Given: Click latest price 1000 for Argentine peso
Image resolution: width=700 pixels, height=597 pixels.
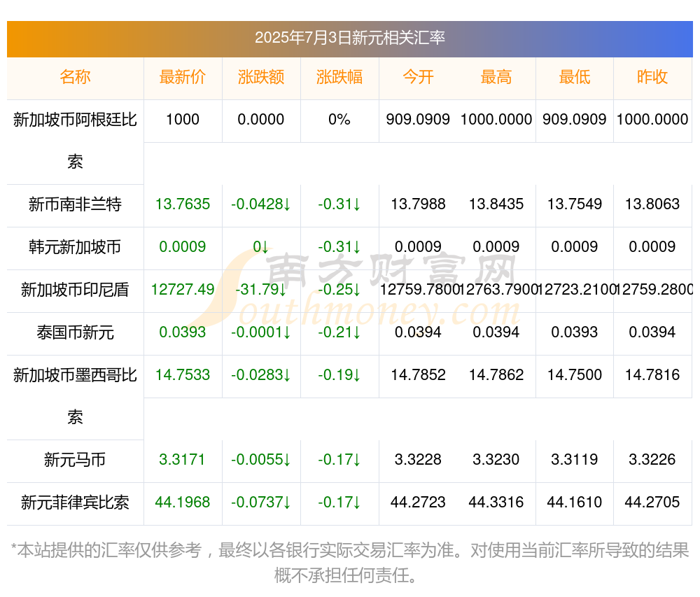Looking at the screenshot, I should coord(183,119).
